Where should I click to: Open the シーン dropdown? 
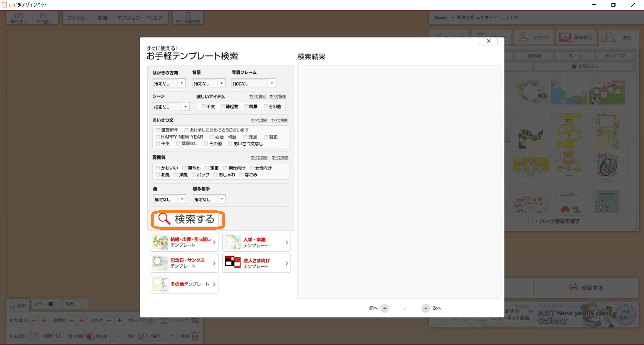click(x=171, y=107)
